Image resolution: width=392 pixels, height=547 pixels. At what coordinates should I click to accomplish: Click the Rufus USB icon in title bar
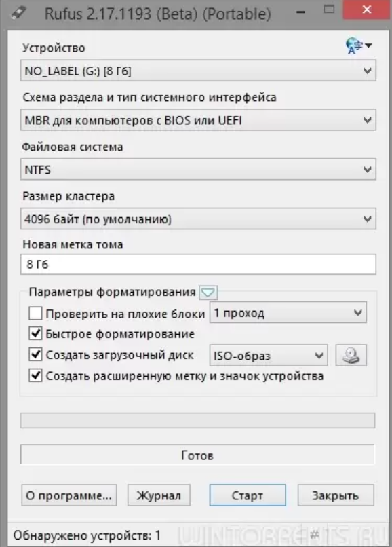[x=18, y=13]
